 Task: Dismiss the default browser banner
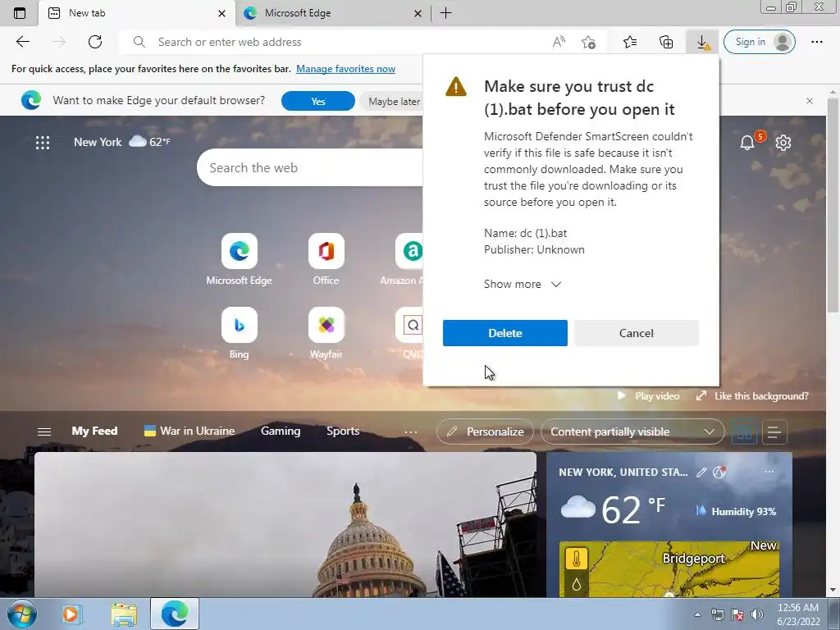click(x=810, y=101)
